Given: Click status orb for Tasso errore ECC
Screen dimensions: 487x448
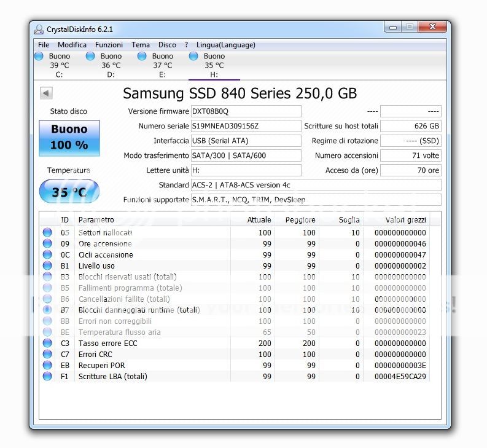Looking at the screenshot, I should (x=47, y=344).
